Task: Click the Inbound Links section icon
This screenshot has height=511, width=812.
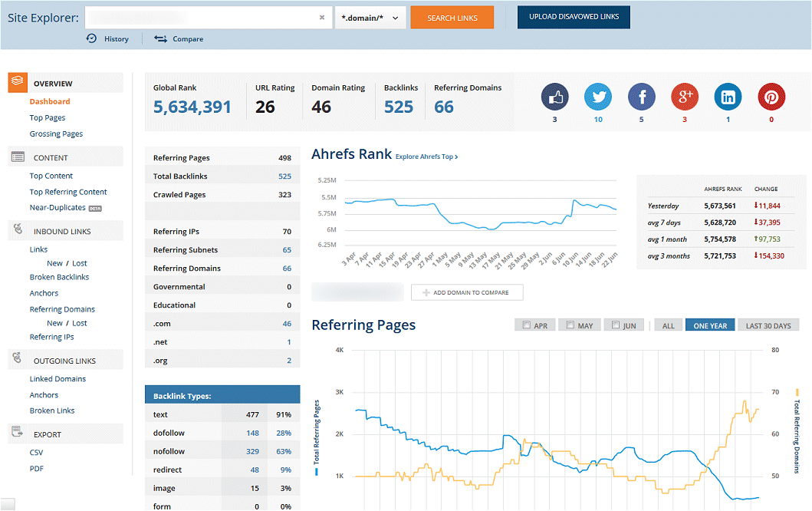Action: (x=18, y=229)
